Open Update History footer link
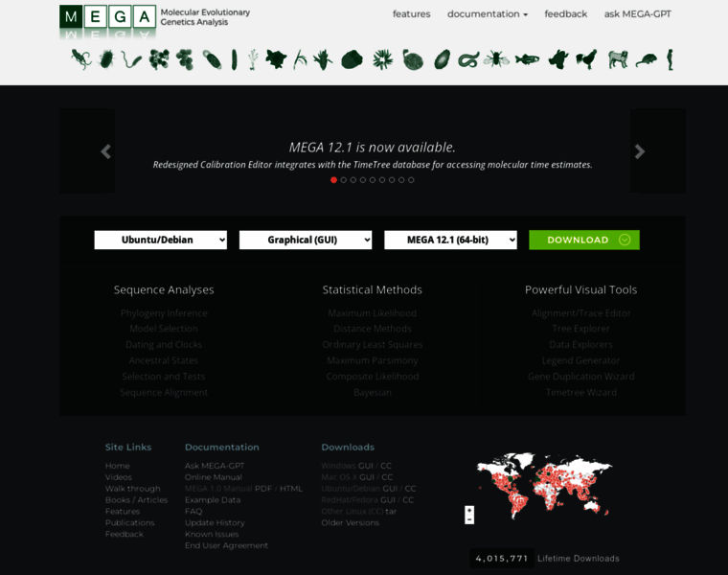728x575 pixels. pyautogui.click(x=215, y=522)
